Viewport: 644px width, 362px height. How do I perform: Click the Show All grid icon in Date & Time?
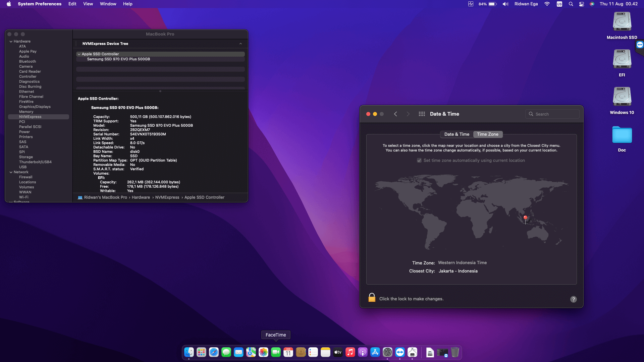coord(422,114)
